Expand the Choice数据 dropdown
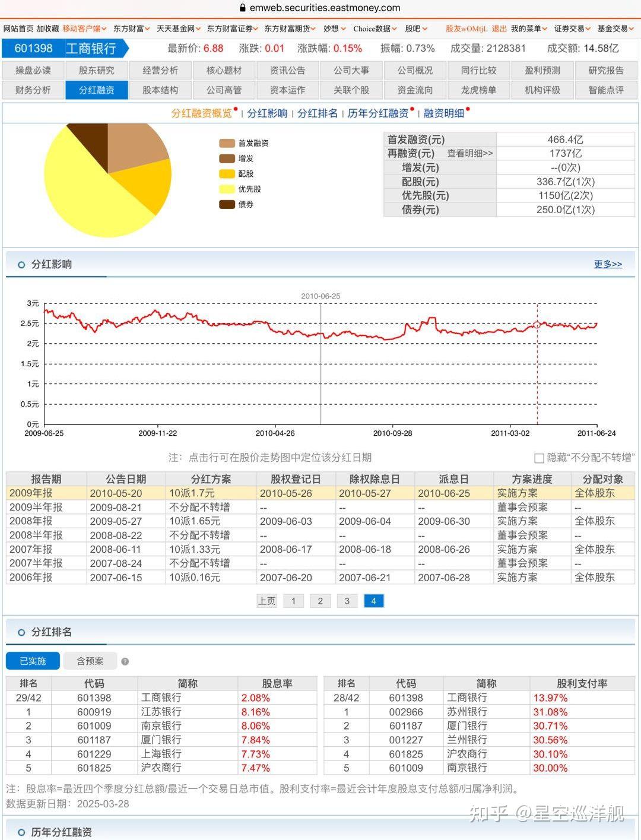The height and width of the screenshot is (840, 641). click(x=375, y=28)
